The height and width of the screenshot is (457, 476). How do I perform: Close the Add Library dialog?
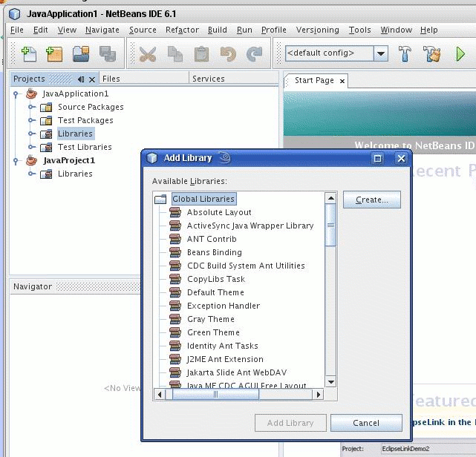point(401,158)
